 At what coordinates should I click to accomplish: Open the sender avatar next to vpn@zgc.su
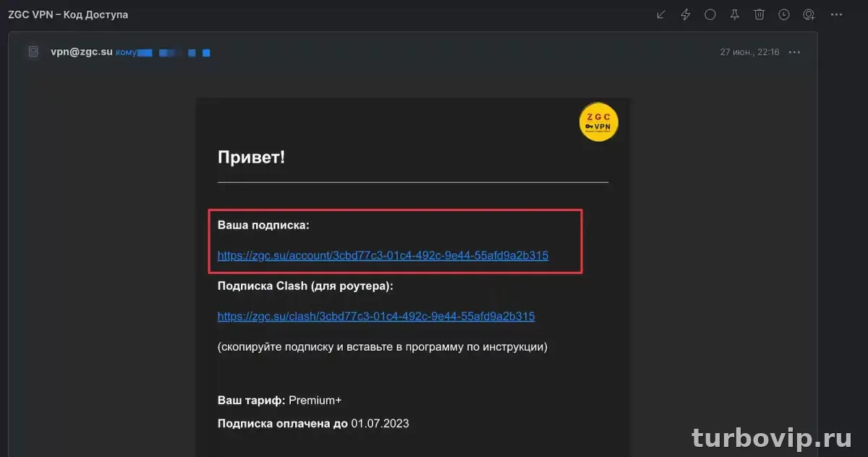coord(33,51)
